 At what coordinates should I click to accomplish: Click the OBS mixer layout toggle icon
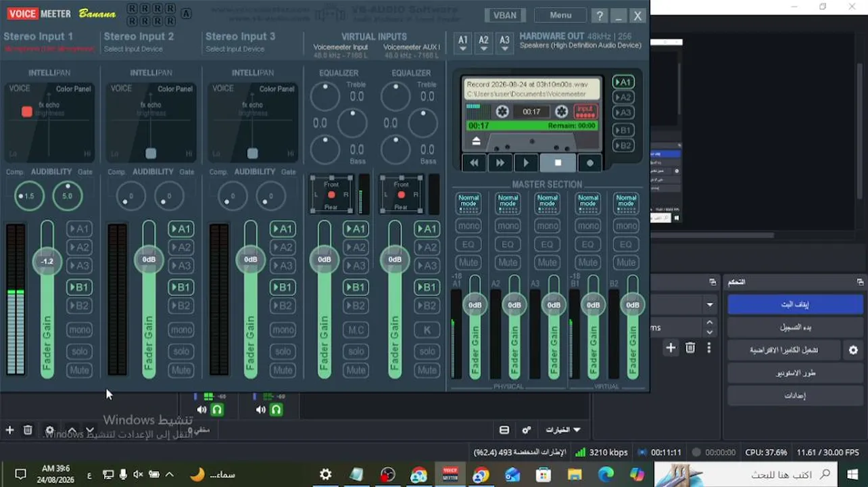tap(504, 430)
